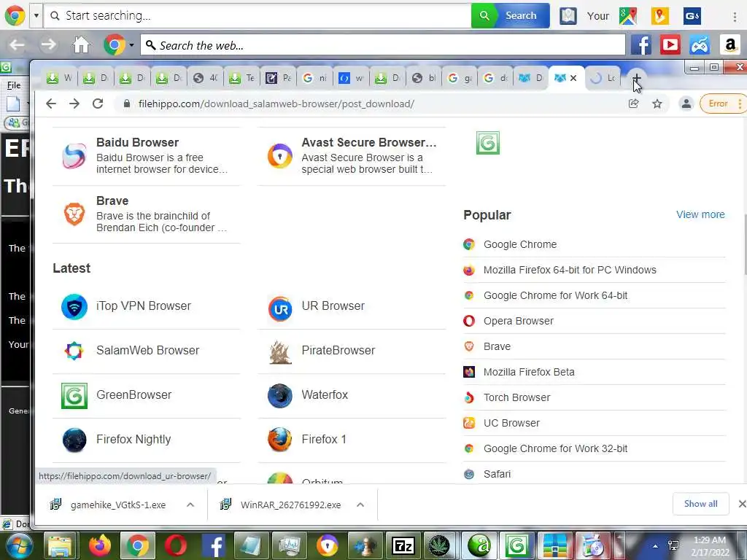Click the Firefox 1 icon
The height and width of the screenshot is (560, 747).
tap(280, 440)
